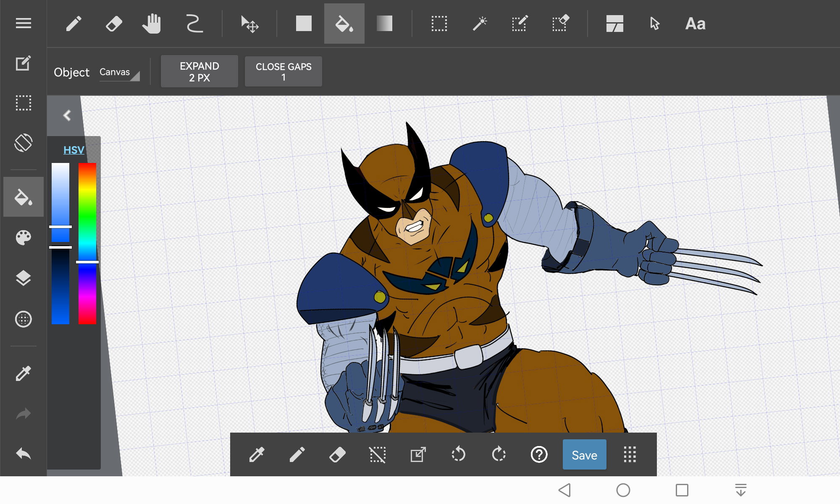This screenshot has height=504, width=840.
Task: Open the Color palette panel
Action: [x=24, y=238]
